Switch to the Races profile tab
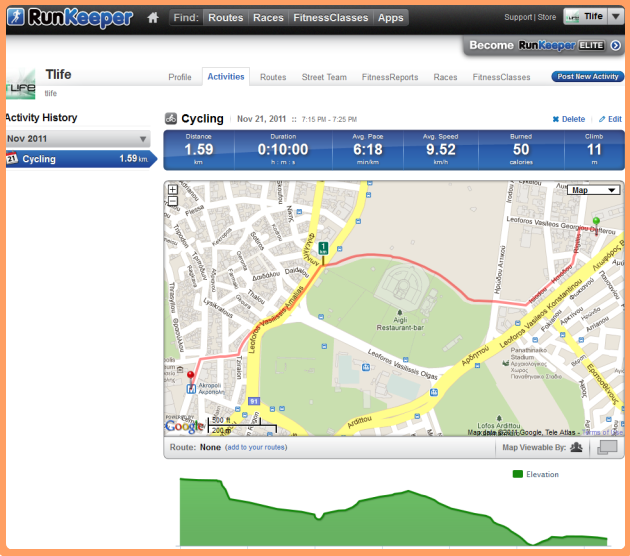This screenshot has height=556, width=630. pyautogui.click(x=445, y=77)
